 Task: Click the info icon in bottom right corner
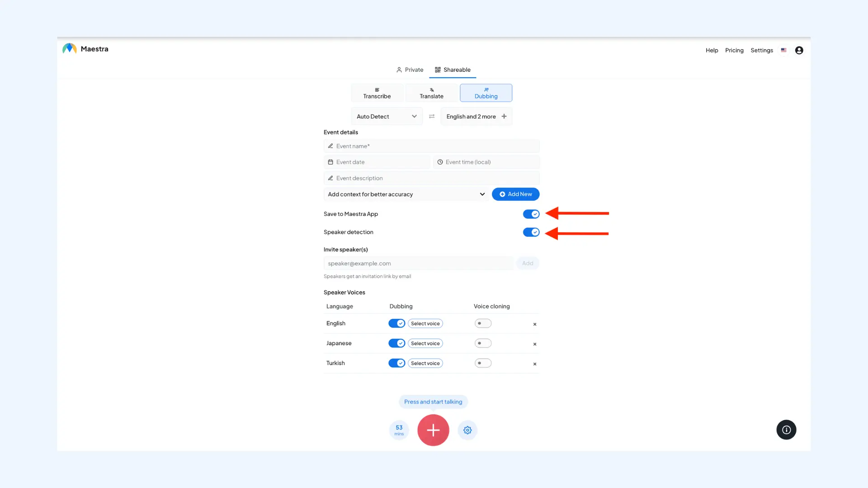[x=786, y=430]
